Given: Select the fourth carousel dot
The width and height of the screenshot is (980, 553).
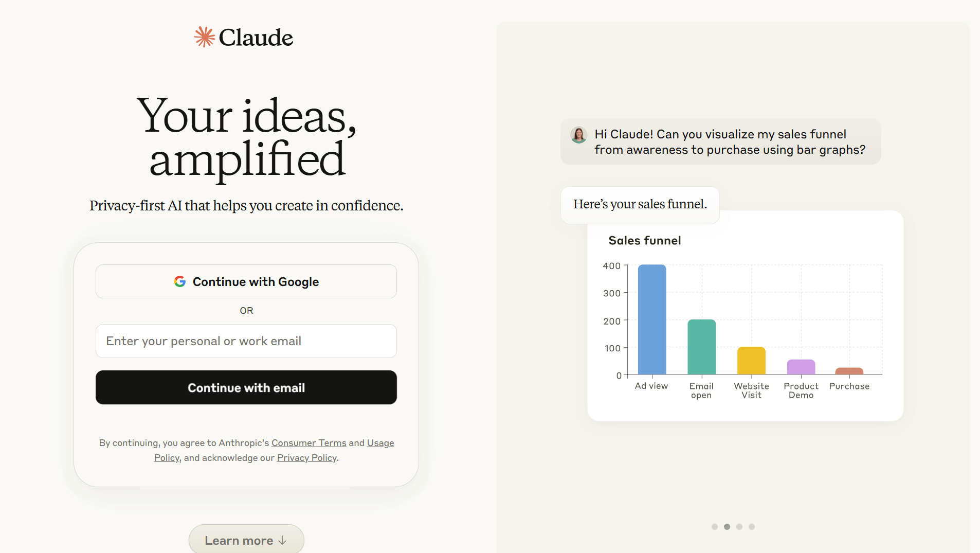Looking at the screenshot, I should (752, 527).
